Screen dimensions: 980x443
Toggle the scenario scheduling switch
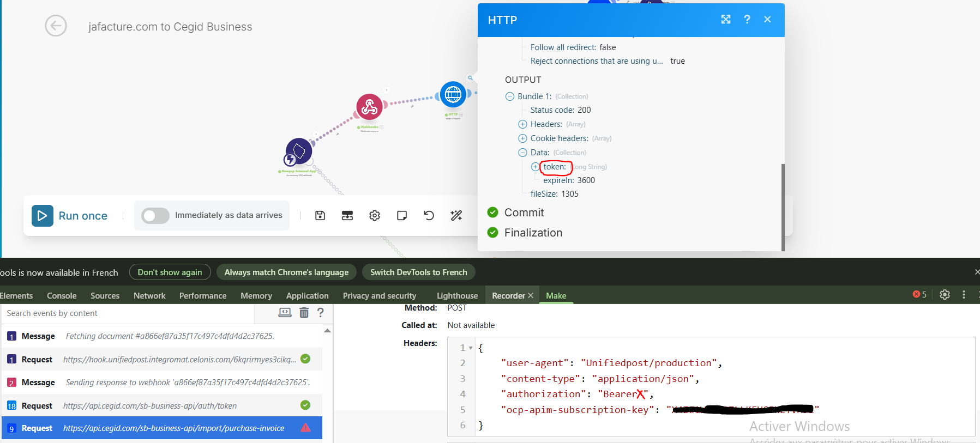coord(155,216)
